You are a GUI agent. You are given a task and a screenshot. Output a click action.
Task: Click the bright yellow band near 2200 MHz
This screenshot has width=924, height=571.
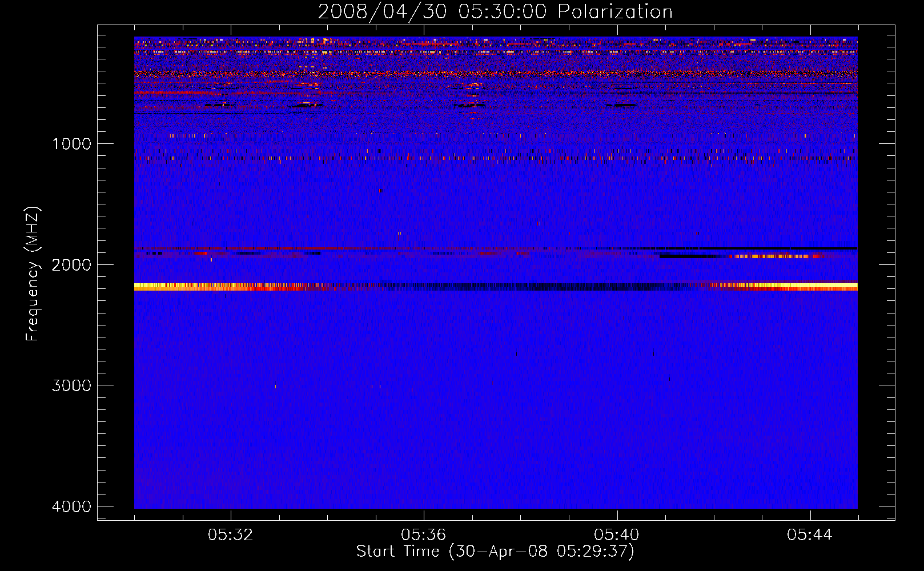[x=496, y=287]
